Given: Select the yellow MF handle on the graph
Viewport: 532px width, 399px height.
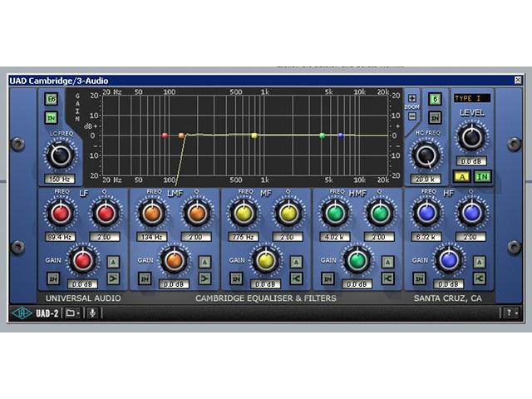Looking at the screenshot, I should 254,135.
